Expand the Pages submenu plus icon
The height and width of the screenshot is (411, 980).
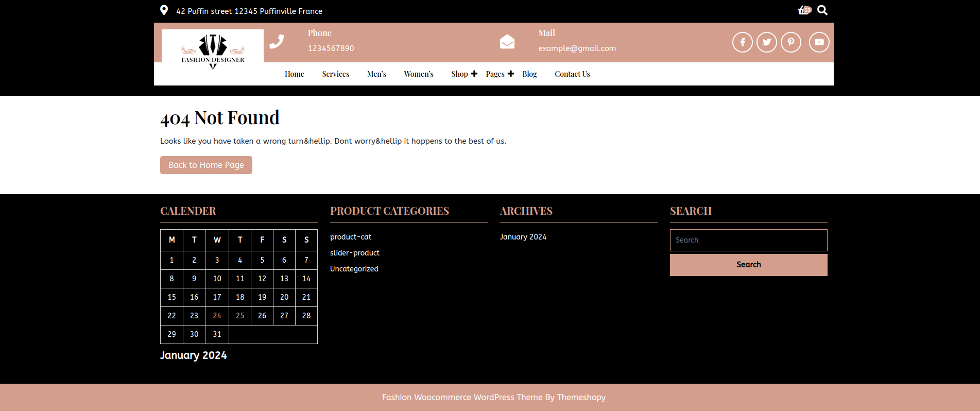tap(511, 74)
